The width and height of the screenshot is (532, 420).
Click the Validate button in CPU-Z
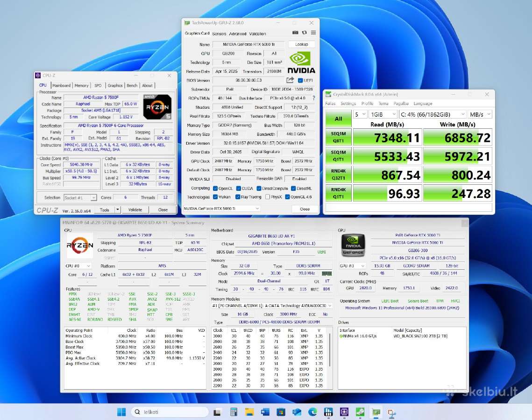[x=135, y=210]
